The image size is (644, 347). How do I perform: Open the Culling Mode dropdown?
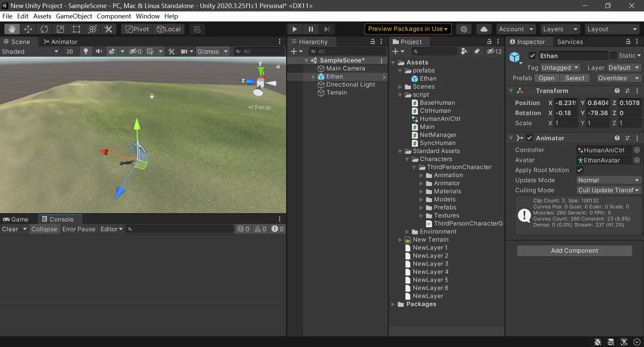(x=609, y=191)
